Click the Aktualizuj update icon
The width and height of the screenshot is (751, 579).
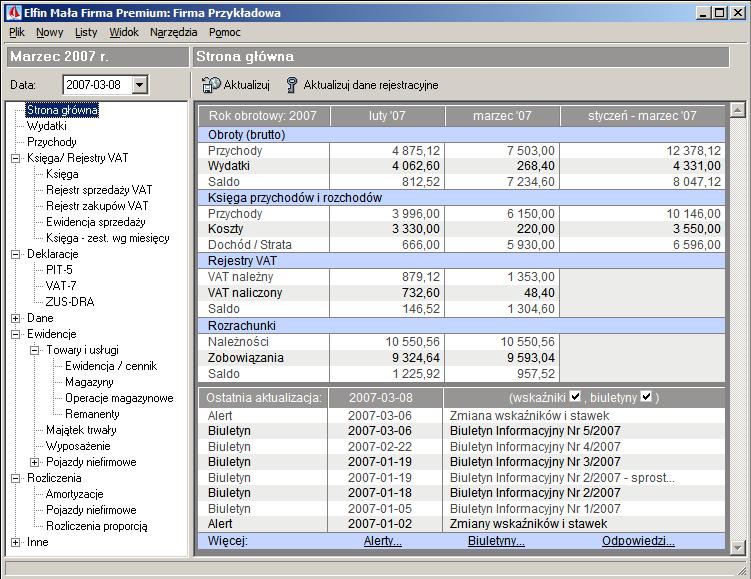coord(211,85)
